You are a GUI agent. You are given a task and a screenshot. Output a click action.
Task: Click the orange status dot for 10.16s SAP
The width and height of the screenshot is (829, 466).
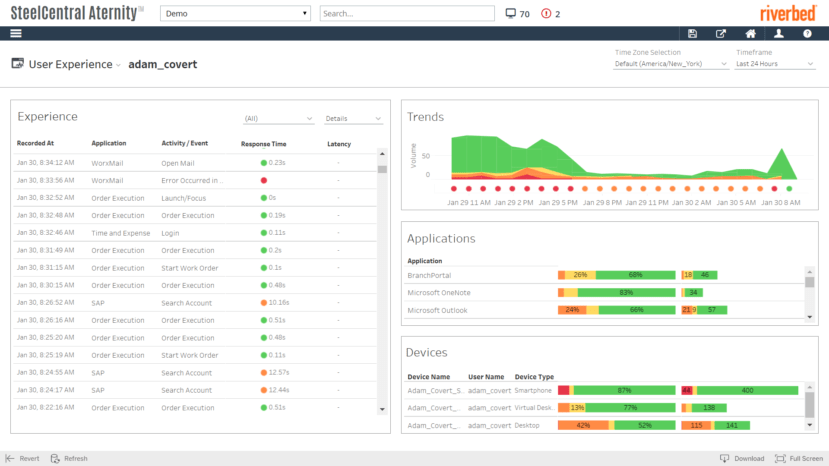[264, 303]
